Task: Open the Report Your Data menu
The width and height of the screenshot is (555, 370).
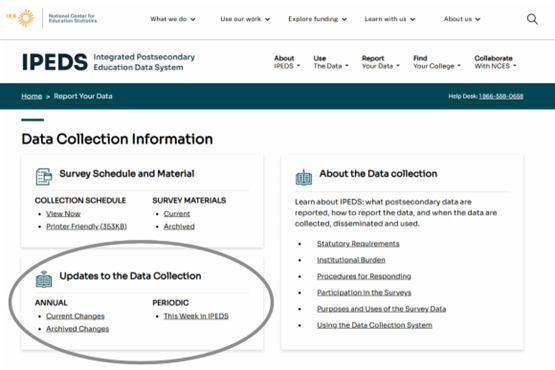Action: pyautogui.click(x=381, y=62)
